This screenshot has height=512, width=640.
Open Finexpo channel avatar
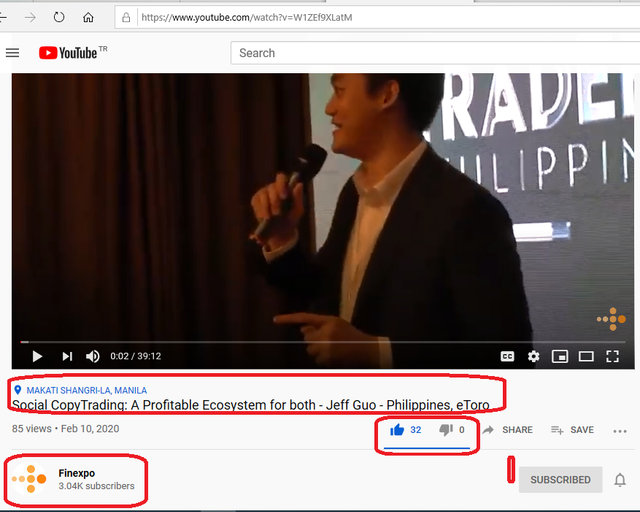tap(29, 479)
